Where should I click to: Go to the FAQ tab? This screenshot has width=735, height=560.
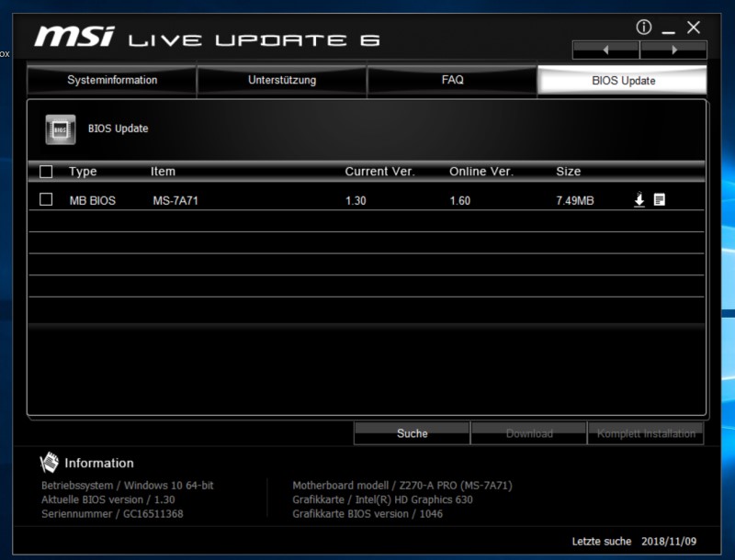(452, 80)
